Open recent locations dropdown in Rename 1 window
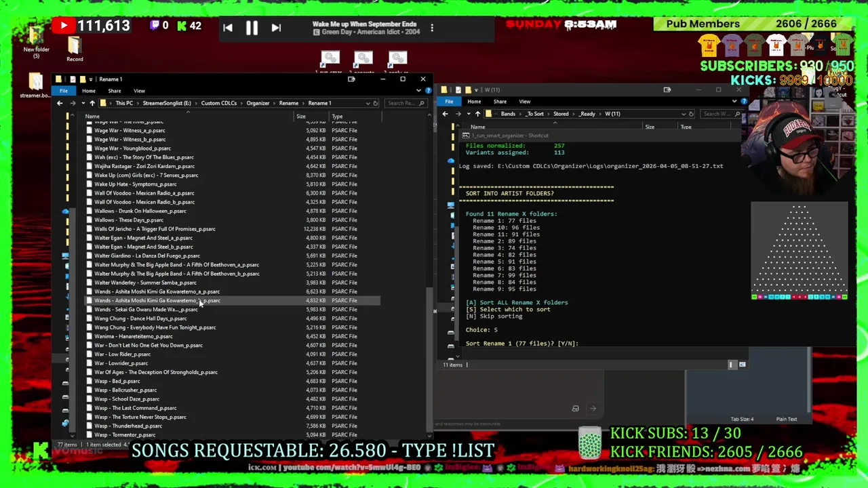The image size is (868, 488). [82, 103]
